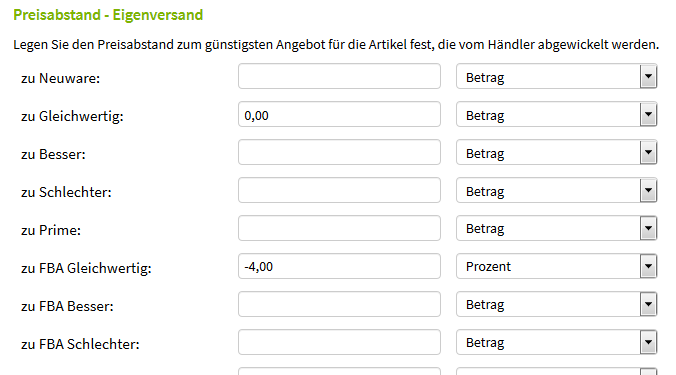
Task: Expand the zu Besser unit dropdown
Action: click(557, 152)
